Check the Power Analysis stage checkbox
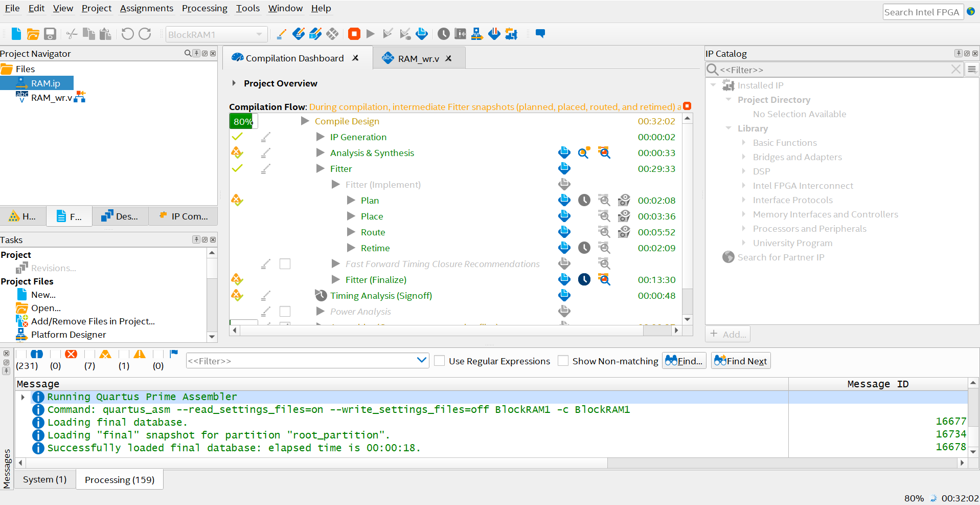Image resolution: width=980 pixels, height=505 pixels. [285, 311]
